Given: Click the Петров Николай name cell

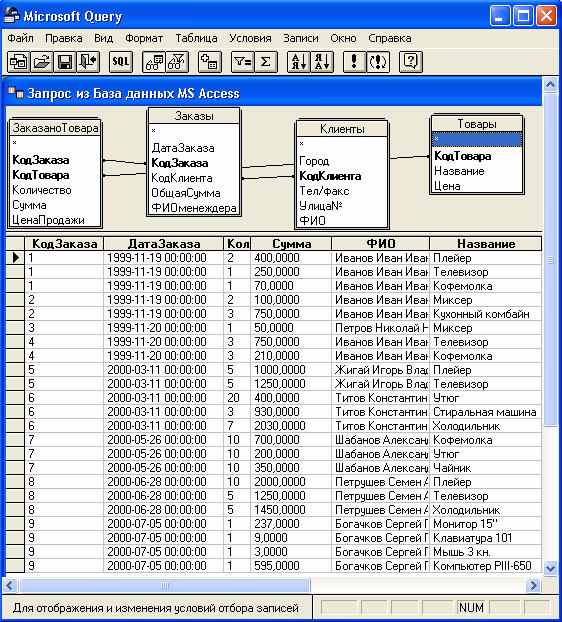Looking at the screenshot, I should pos(381,328).
